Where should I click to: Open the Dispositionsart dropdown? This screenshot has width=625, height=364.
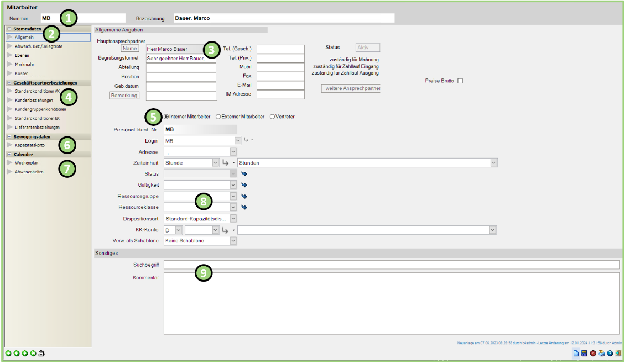pyautogui.click(x=233, y=219)
